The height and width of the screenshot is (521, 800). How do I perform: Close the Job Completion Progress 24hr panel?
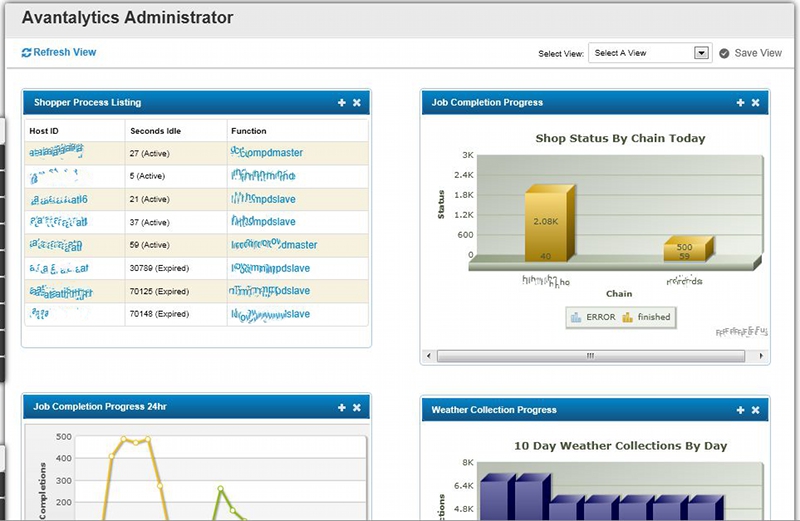click(x=357, y=407)
